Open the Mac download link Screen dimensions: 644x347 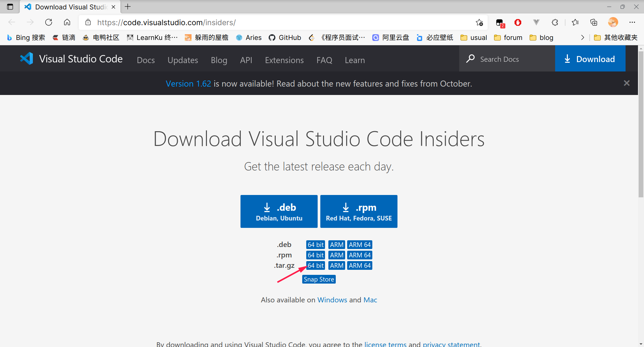click(370, 300)
